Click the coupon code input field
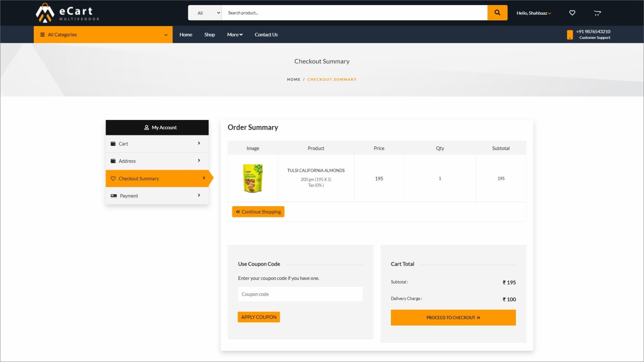Viewport: 644px width, 362px height. coord(300,294)
